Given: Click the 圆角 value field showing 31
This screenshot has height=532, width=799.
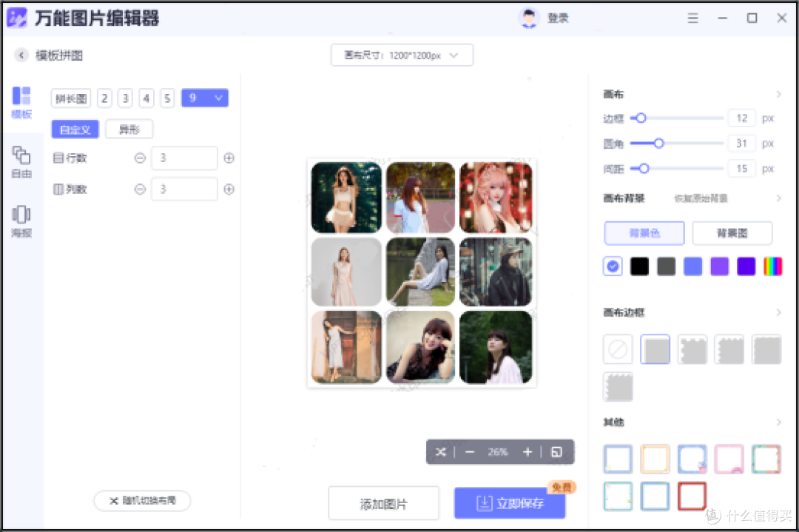Looking at the screenshot, I should click(x=742, y=144).
